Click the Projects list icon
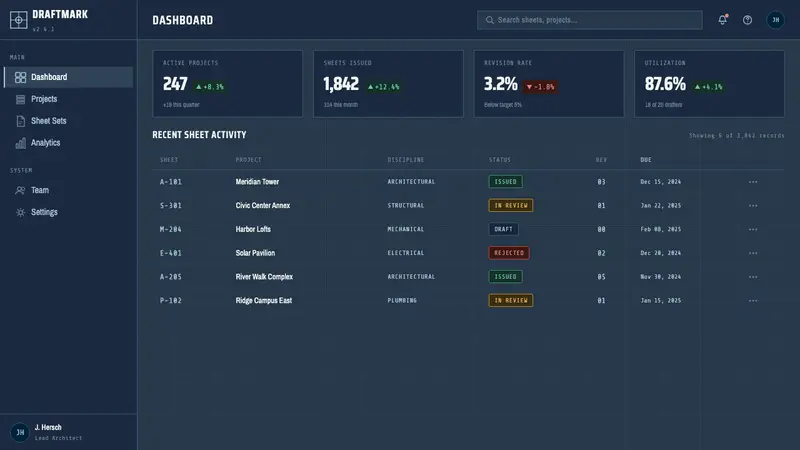The height and width of the screenshot is (450, 800). click(x=20, y=99)
